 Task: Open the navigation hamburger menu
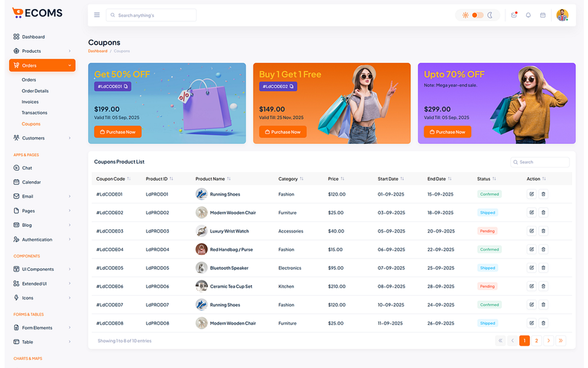pyautogui.click(x=96, y=14)
